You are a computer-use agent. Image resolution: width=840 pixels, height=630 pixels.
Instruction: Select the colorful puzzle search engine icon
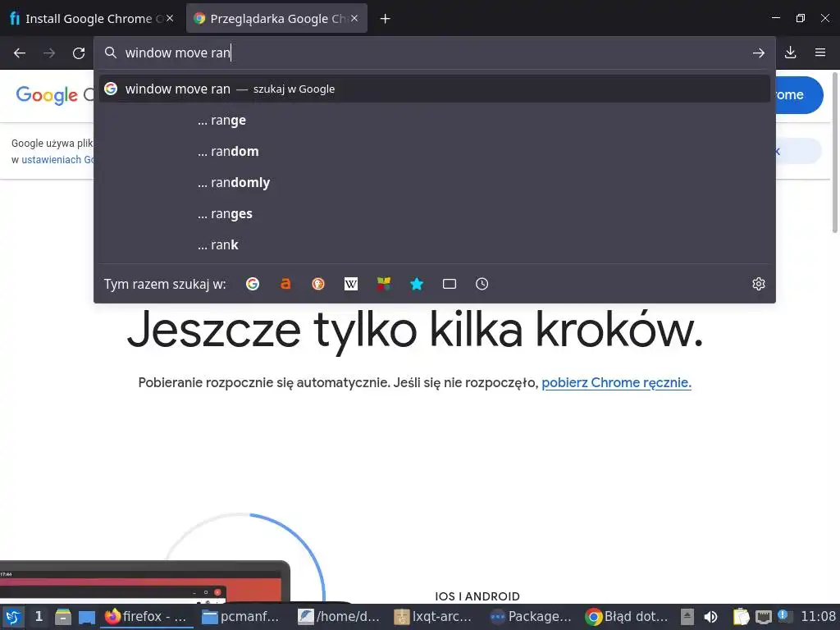coord(384,284)
